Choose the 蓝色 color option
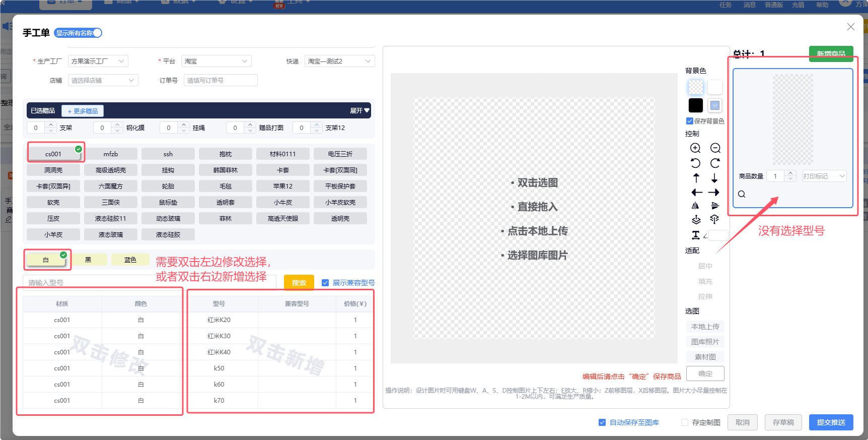The image size is (868, 440). (x=130, y=260)
